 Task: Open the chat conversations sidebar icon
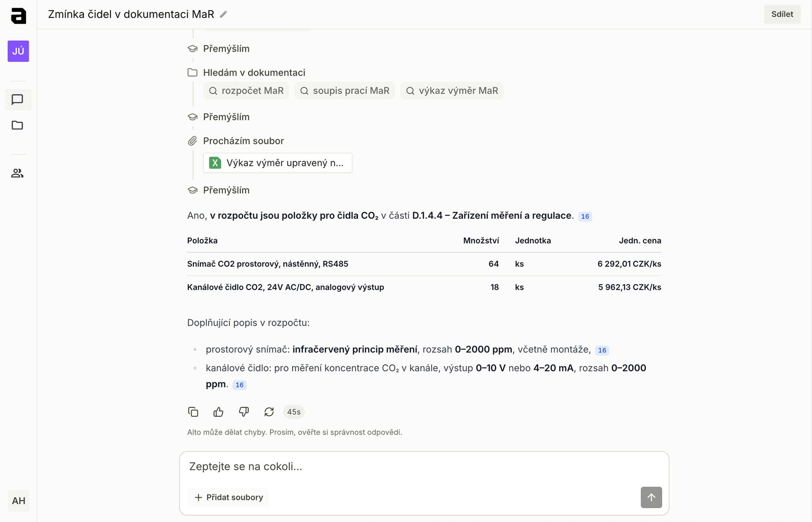pyautogui.click(x=17, y=99)
